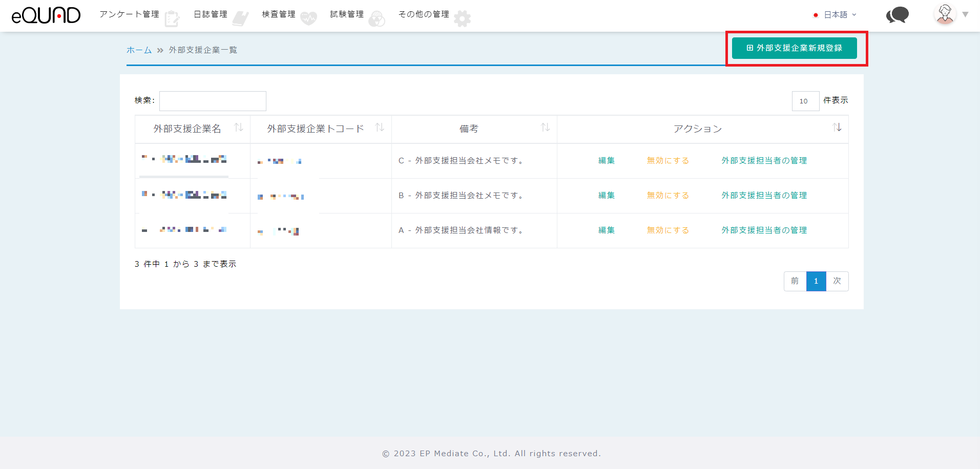Click the diary management notebook icon
Image resolution: width=980 pixels, height=469 pixels.
240,19
